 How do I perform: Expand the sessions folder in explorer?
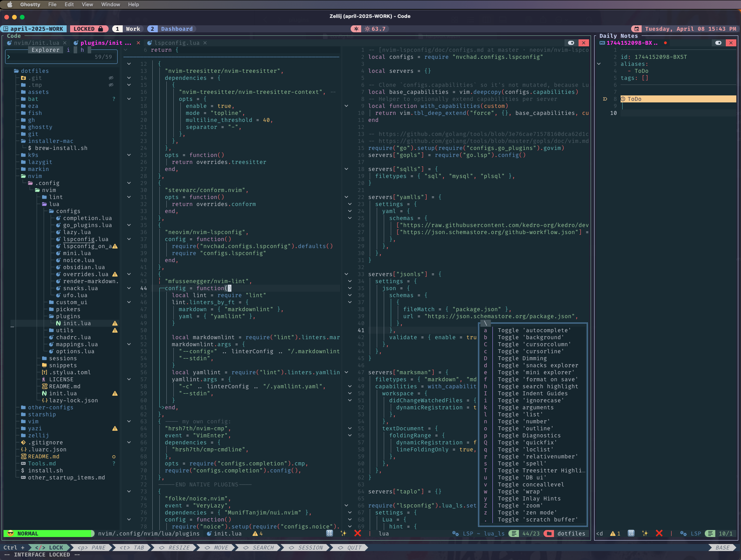59,358
